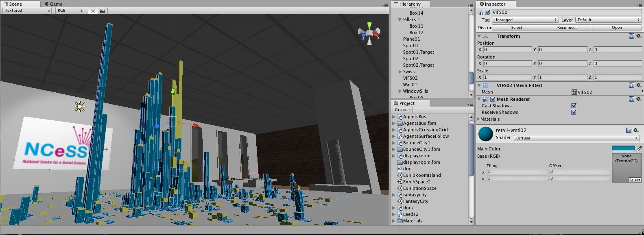Toggle Receive Shadows checkbox

574,112
